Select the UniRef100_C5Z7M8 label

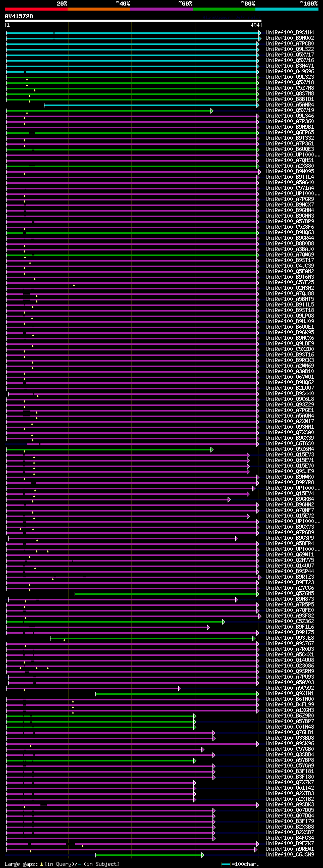point(290,88)
